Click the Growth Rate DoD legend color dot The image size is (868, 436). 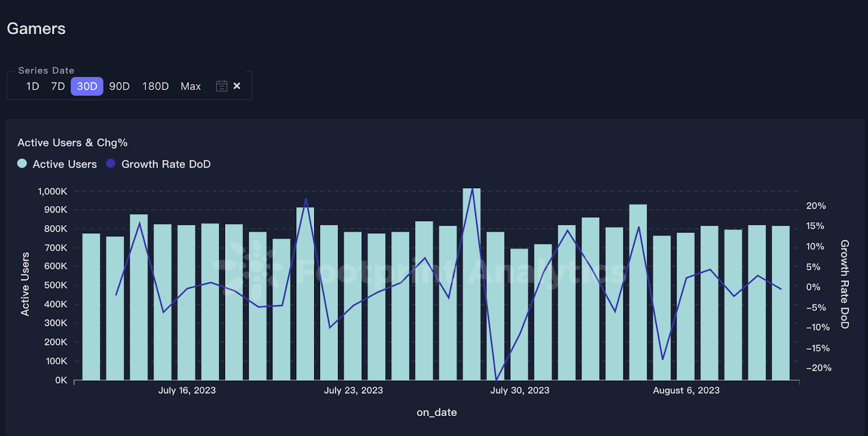(111, 163)
